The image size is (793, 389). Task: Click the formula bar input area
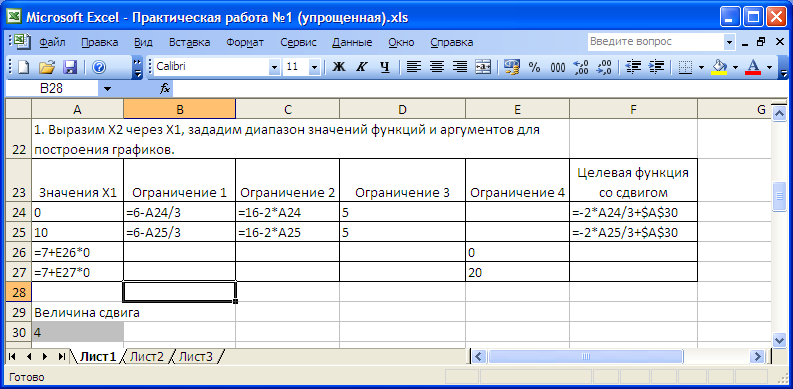(x=480, y=89)
